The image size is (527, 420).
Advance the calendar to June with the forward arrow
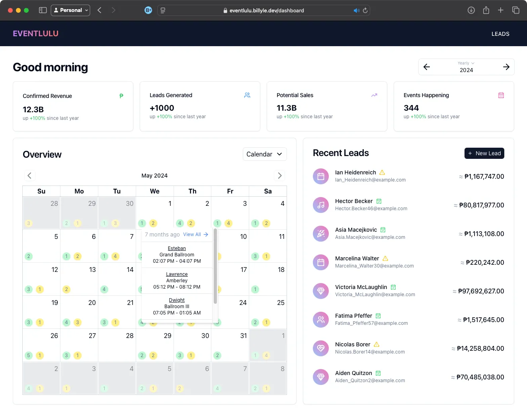tap(279, 175)
